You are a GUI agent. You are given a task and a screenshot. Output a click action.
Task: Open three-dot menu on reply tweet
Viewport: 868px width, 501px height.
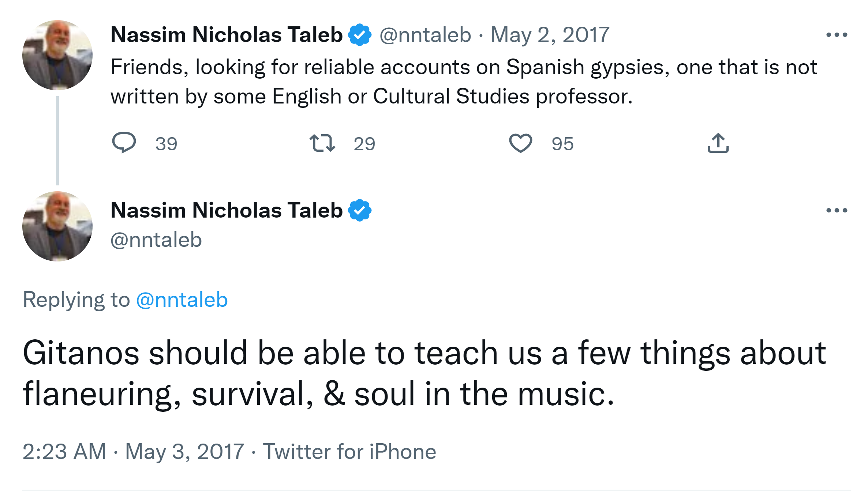837,211
